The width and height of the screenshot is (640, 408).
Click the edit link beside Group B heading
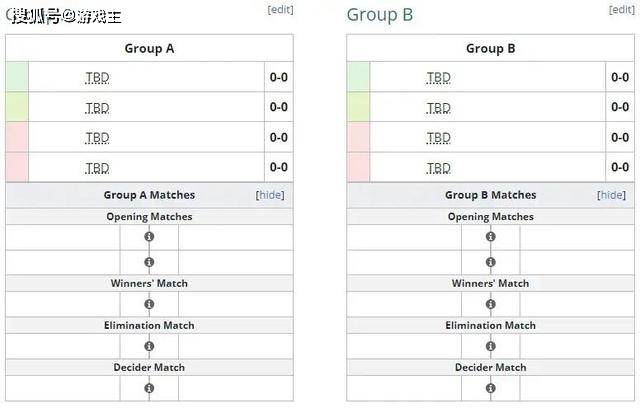click(622, 9)
